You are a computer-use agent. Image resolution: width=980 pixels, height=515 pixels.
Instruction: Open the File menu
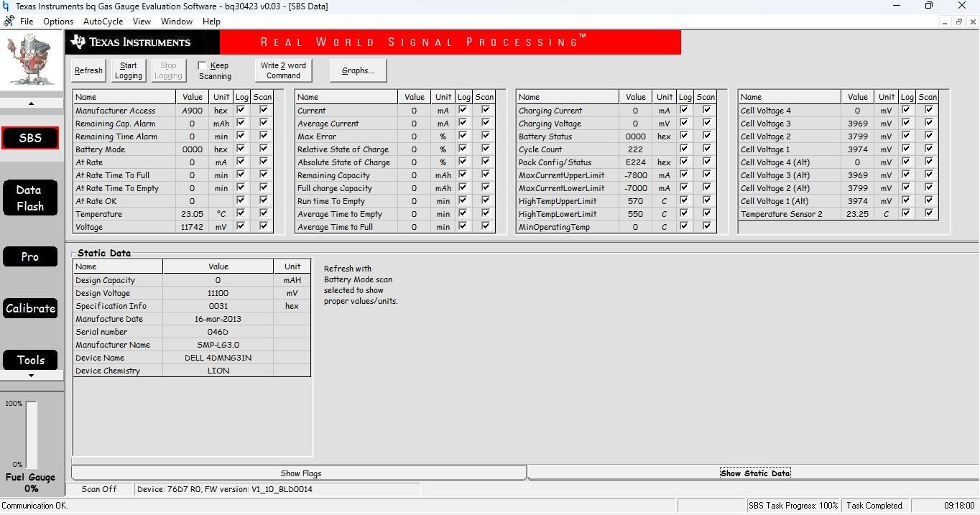pyautogui.click(x=27, y=22)
